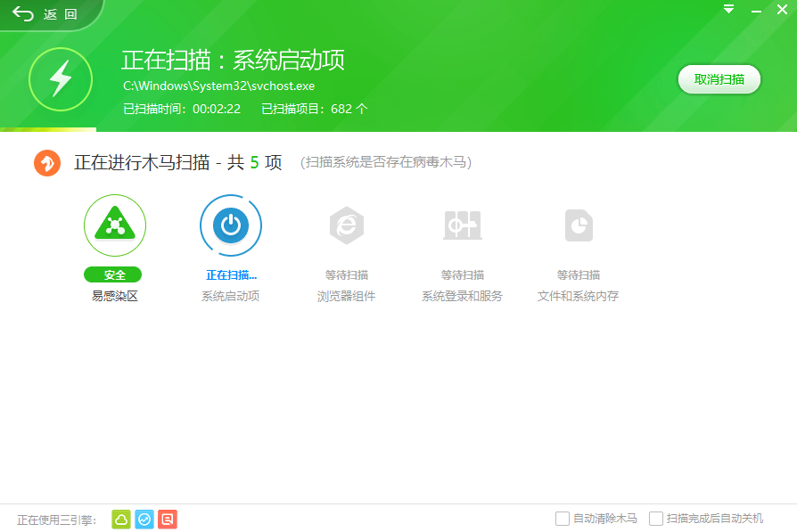Select the 系统登录和服务 key icon
The height and width of the screenshot is (532, 797).
(463, 225)
